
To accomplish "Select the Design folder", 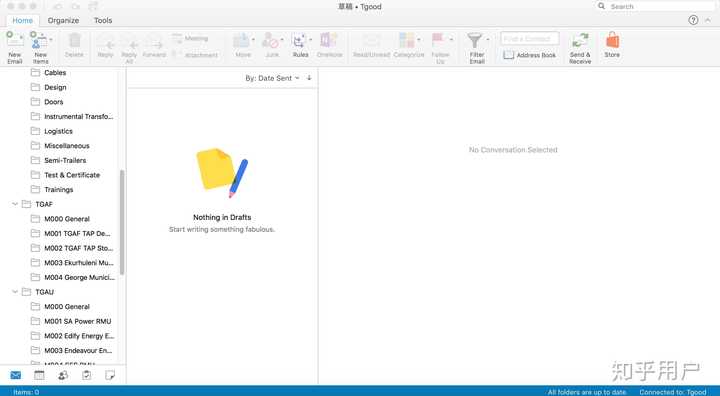I will [55, 87].
